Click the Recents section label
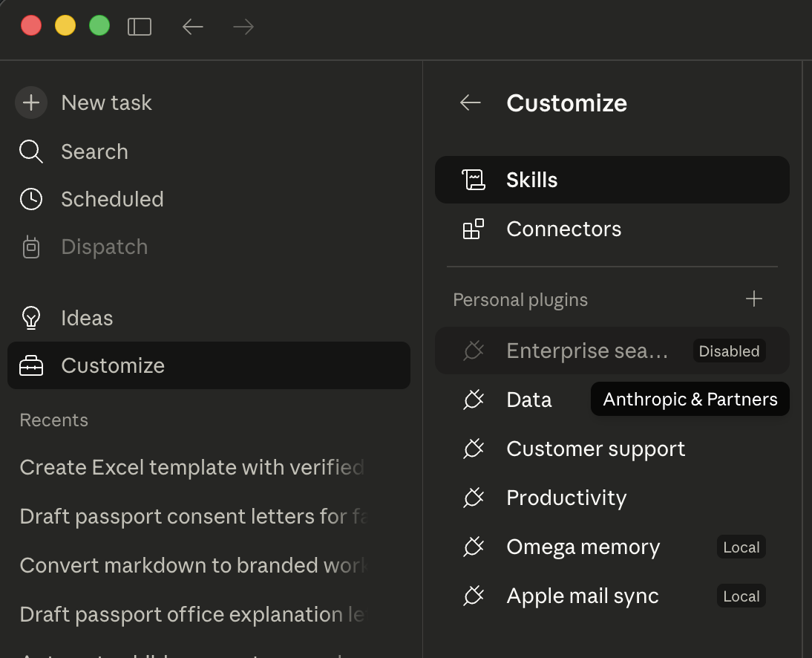The height and width of the screenshot is (658, 812). click(54, 420)
